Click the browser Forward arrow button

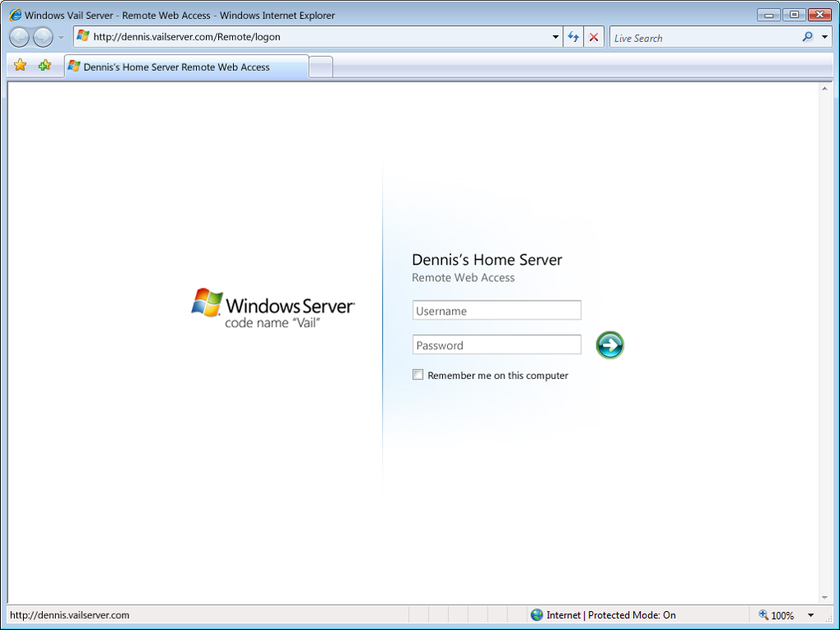[43, 38]
